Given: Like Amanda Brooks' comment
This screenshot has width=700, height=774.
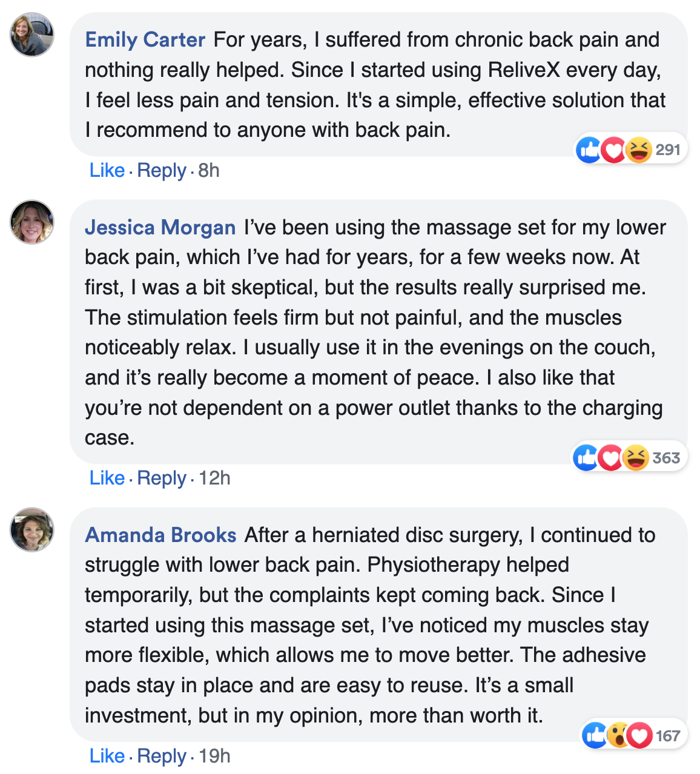Looking at the screenshot, I should pyautogui.click(x=107, y=756).
